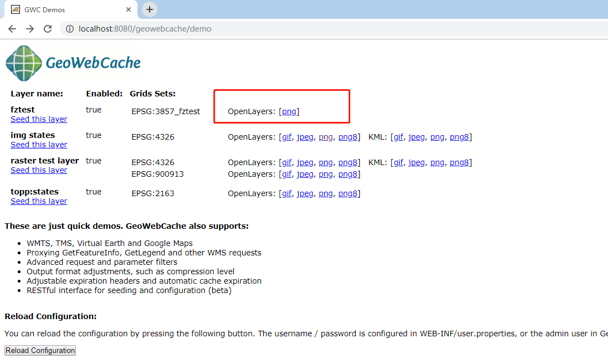Screen dimensions: 608x364
Task: Open the gif KML demo for img states
Action: coord(397,137)
